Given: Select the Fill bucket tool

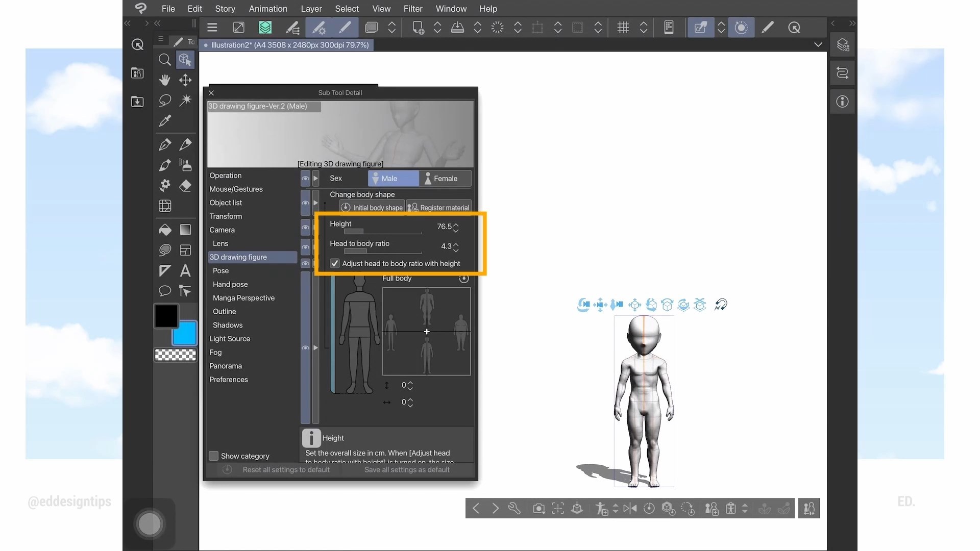Looking at the screenshot, I should [x=164, y=230].
